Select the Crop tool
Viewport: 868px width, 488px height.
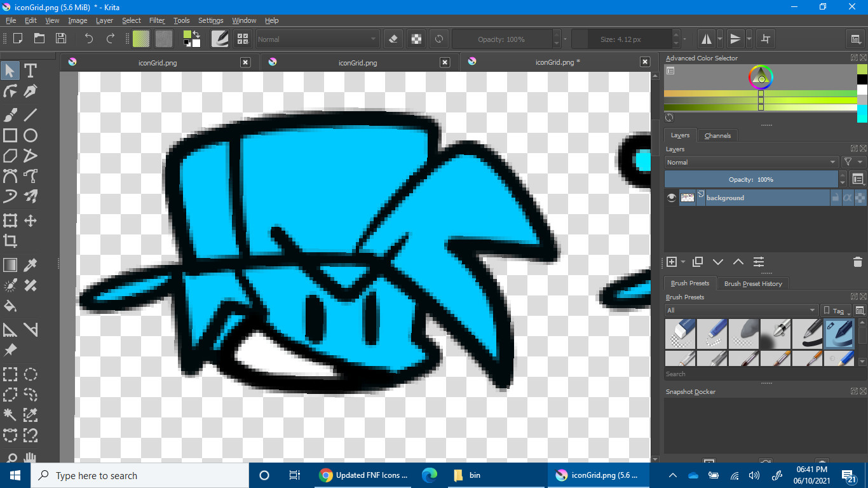pos(10,241)
